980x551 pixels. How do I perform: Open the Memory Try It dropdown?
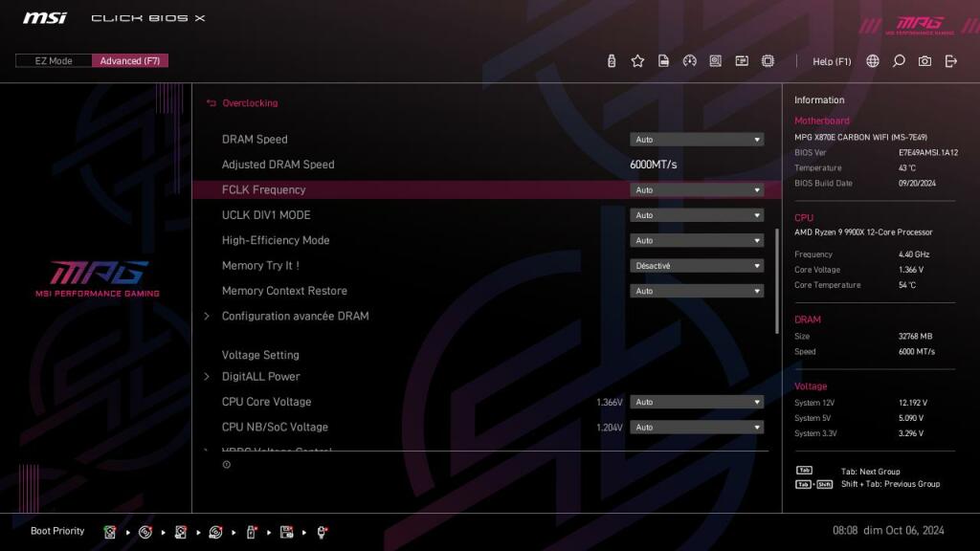[697, 265]
